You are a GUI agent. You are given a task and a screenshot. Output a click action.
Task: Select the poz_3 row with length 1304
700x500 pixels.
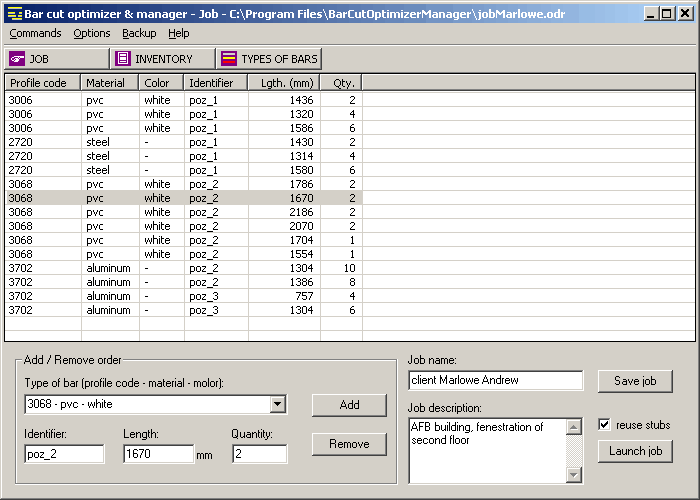[x=183, y=310]
